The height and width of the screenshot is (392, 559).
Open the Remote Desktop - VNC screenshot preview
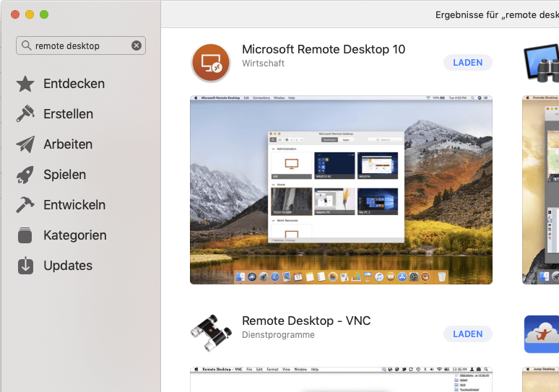[341, 379]
